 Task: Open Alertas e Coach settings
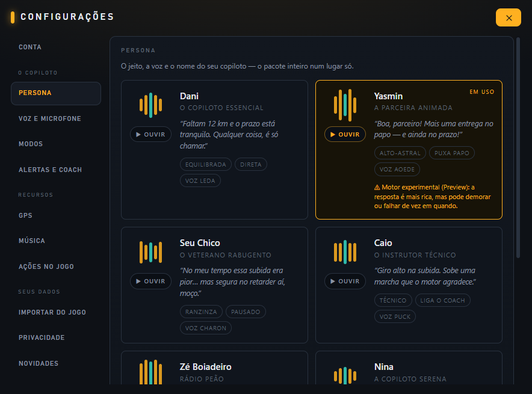click(x=50, y=170)
